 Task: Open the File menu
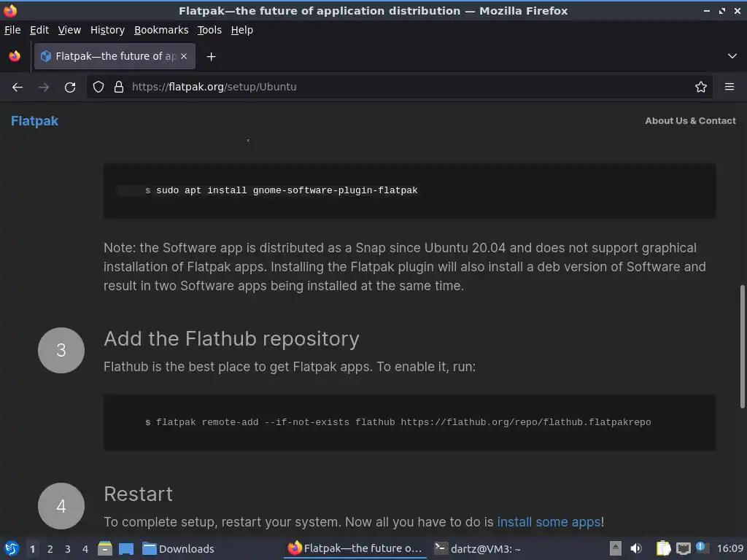click(12, 30)
